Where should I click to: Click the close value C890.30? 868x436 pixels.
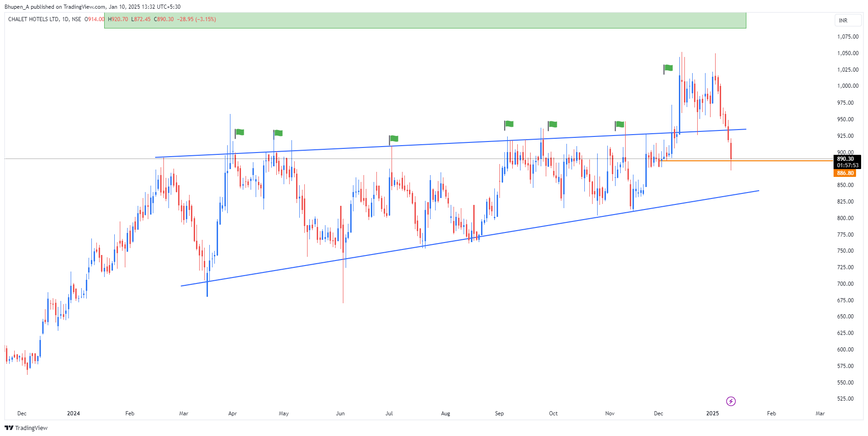point(164,19)
